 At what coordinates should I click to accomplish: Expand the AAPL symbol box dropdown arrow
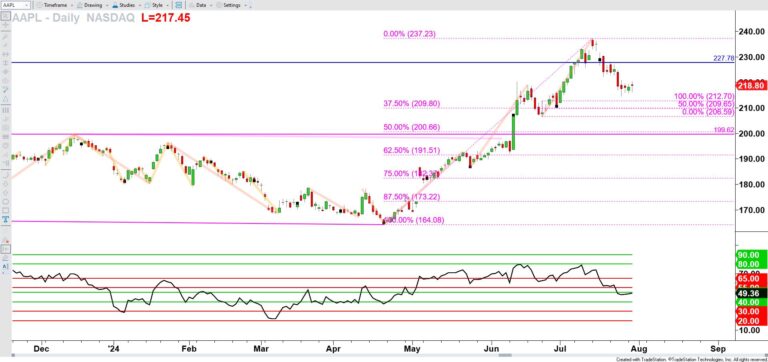[x=26, y=5]
